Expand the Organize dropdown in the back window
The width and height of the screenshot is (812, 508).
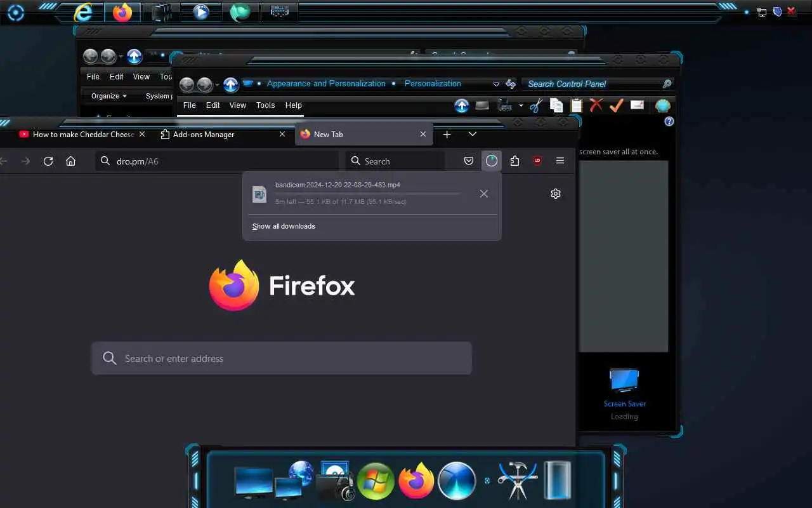click(108, 96)
